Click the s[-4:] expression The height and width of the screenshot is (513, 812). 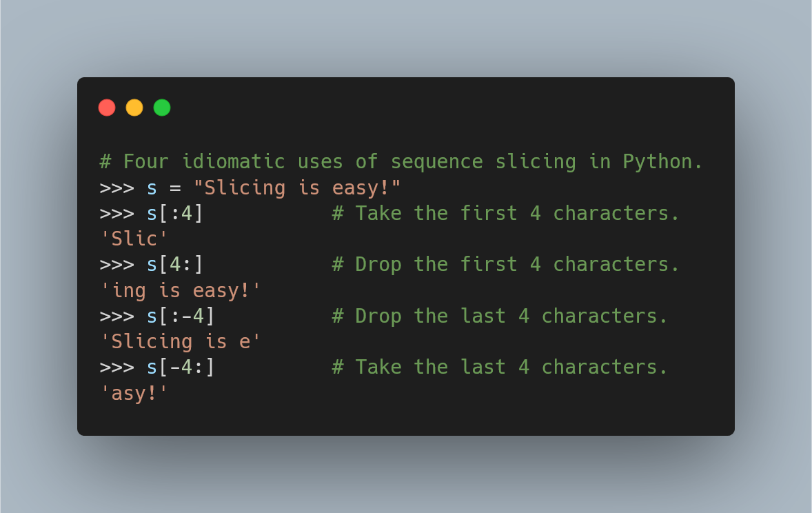[181, 367]
